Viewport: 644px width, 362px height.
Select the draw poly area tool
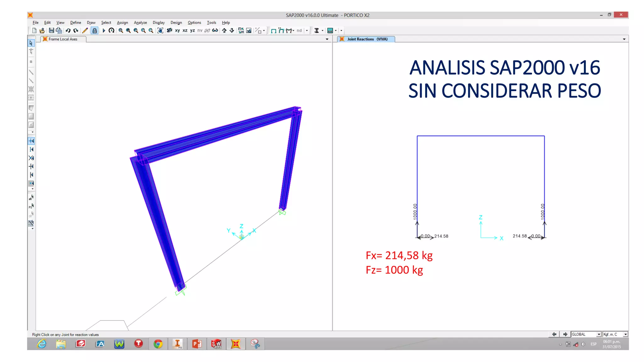click(31, 108)
